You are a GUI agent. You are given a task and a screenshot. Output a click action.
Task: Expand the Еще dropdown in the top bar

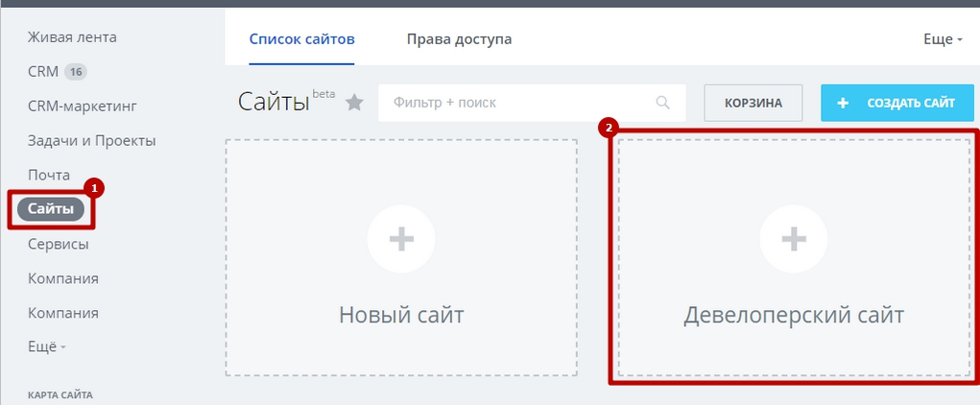[944, 39]
